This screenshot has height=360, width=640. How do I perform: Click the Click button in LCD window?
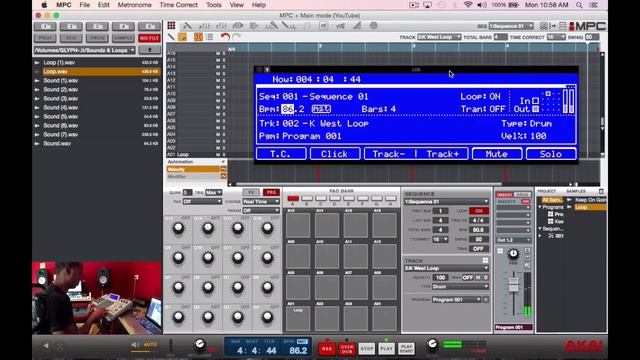(x=335, y=154)
